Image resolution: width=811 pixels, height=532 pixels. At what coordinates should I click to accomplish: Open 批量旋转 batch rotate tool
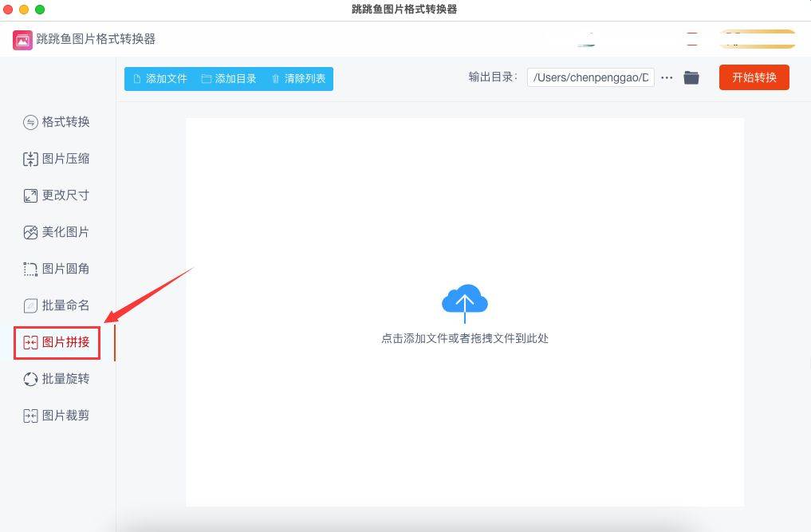point(57,379)
